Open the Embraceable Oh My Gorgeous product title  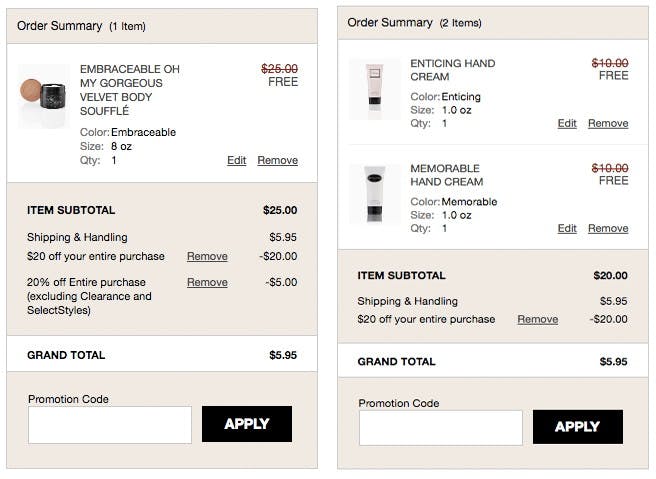130,90
